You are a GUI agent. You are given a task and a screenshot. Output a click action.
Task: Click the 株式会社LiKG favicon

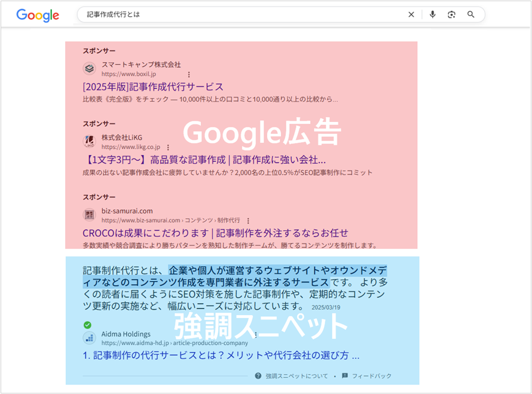89,142
